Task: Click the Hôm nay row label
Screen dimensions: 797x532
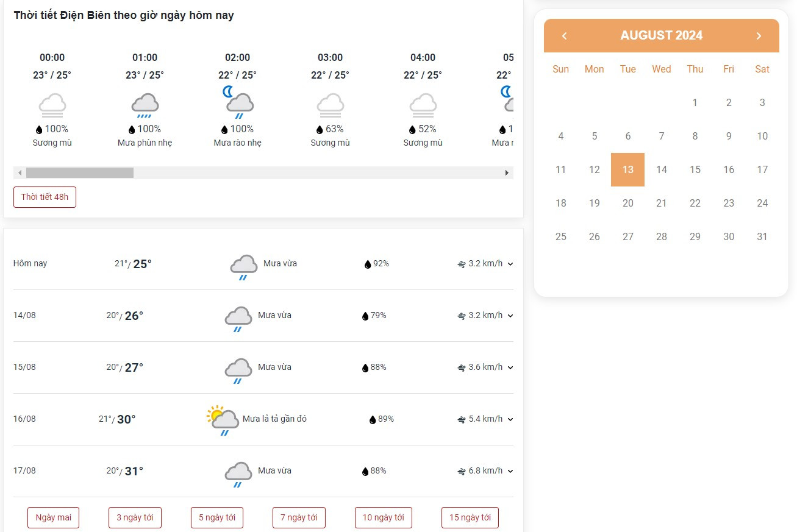Action: coord(30,264)
